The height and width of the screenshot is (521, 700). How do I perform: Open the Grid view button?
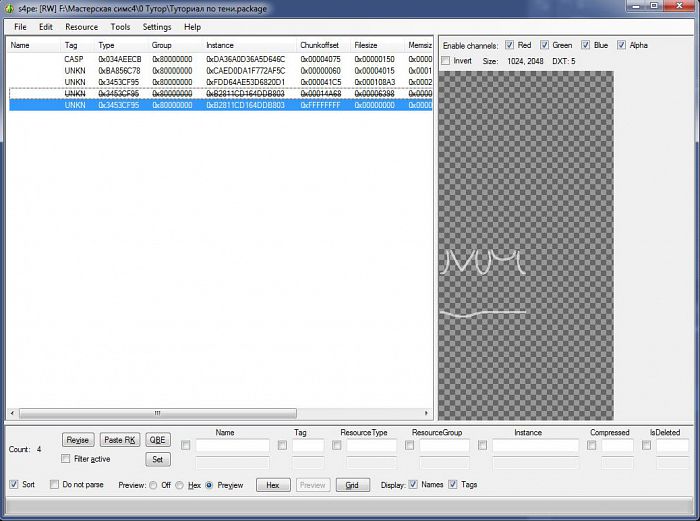pos(351,485)
